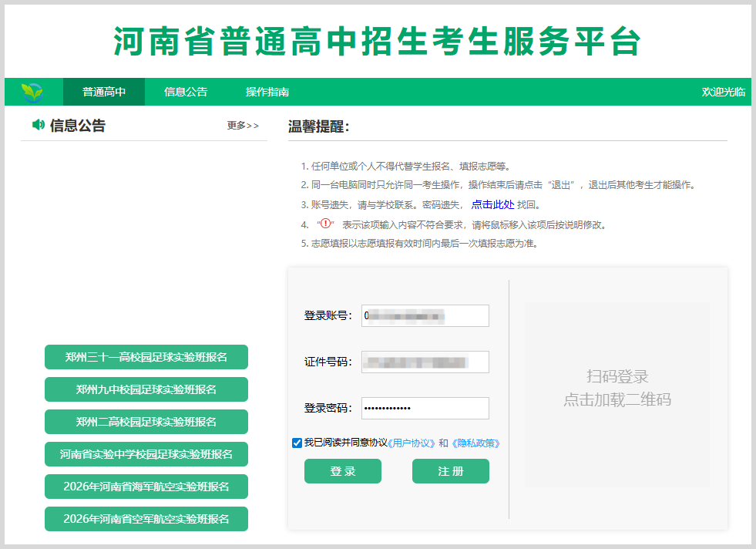Click the 温馨提醒 heading
This screenshot has width=756, height=549.
coord(319,126)
